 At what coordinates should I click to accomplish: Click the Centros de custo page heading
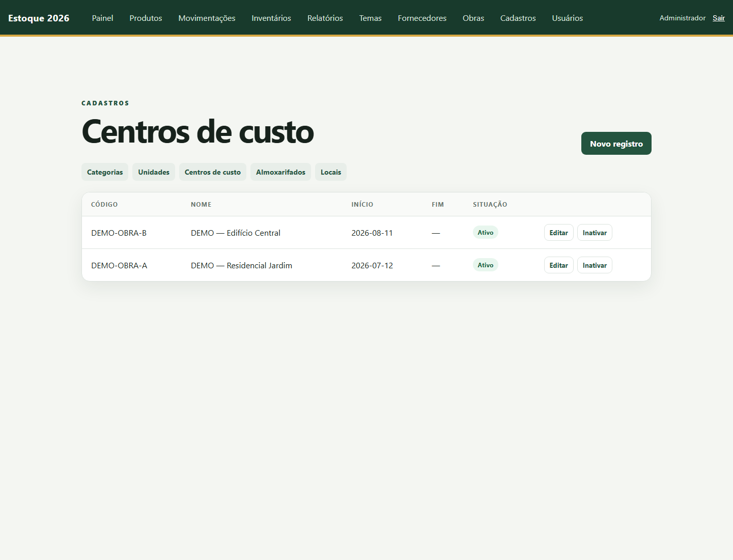(x=198, y=132)
